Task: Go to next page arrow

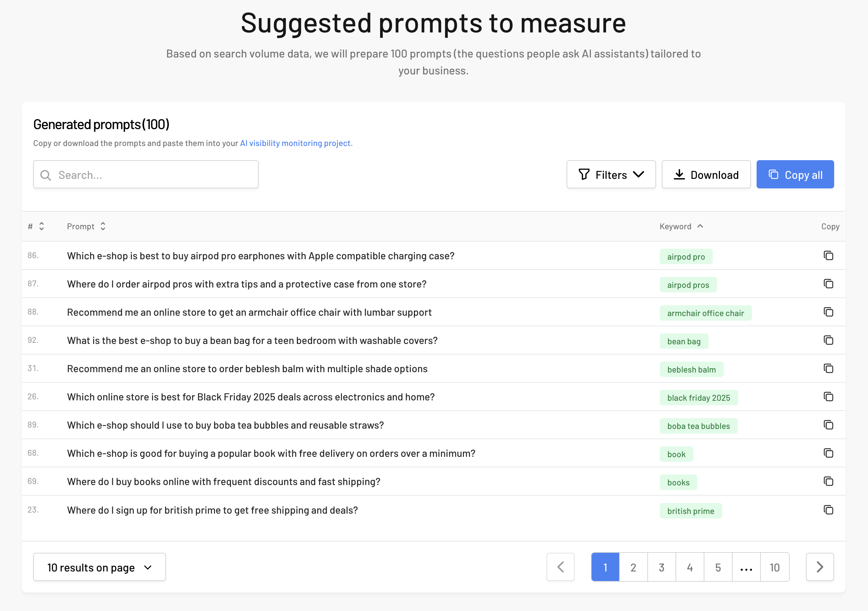Action: pyautogui.click(x=820, y=567)
